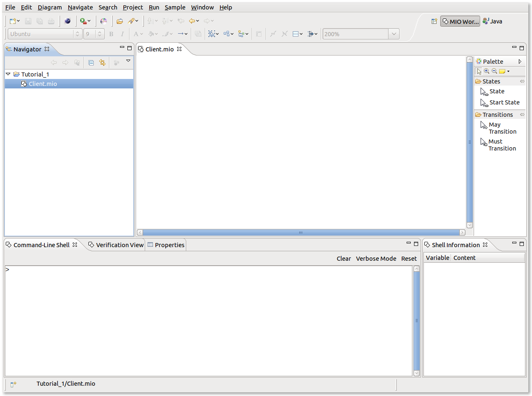Viewport: 532px width, 396px height.
Task: Switch to the Java perspective
Action: (x=493, y=21)
